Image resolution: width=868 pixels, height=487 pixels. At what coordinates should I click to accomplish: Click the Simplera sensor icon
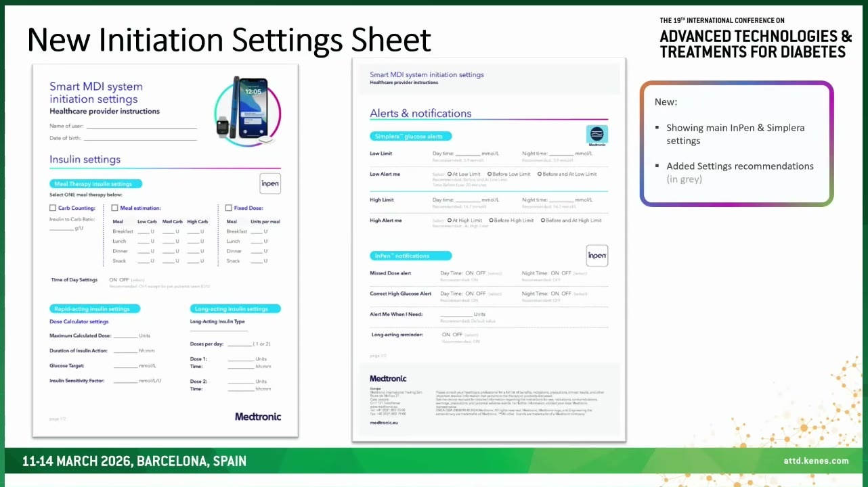(597, 135)
